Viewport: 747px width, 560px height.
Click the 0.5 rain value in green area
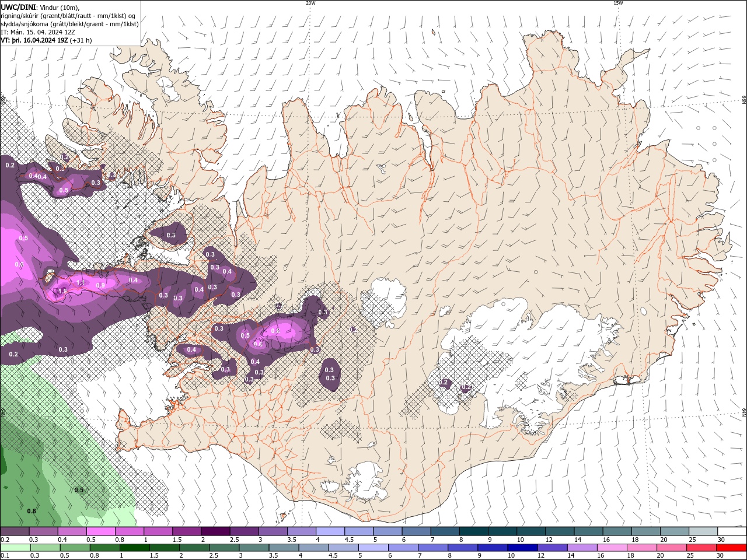pyautogui.click(x=79, y=490)
